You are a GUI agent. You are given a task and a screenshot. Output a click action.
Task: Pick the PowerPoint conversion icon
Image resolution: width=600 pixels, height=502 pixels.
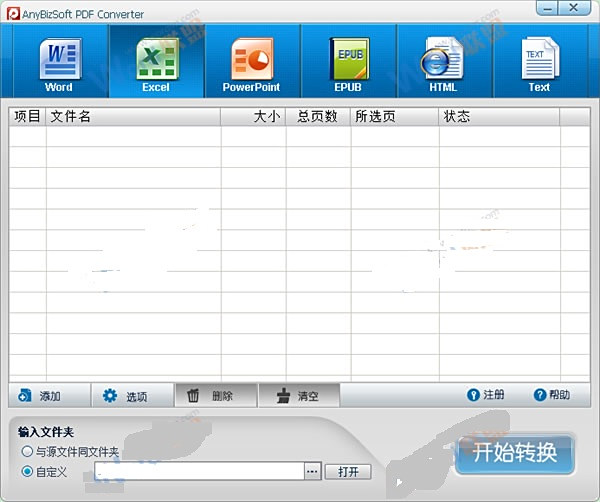252,59
